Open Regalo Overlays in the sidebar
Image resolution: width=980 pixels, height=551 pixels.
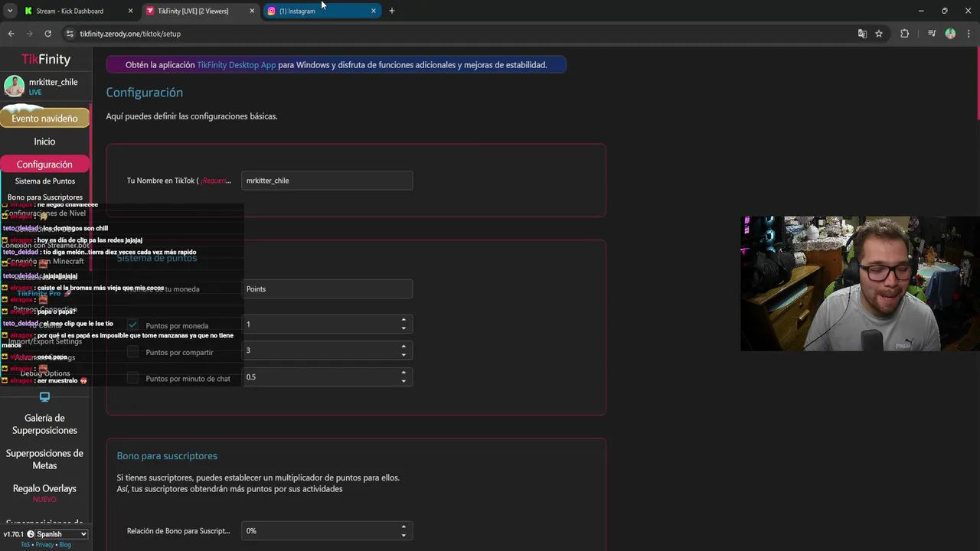coord(44,488)
